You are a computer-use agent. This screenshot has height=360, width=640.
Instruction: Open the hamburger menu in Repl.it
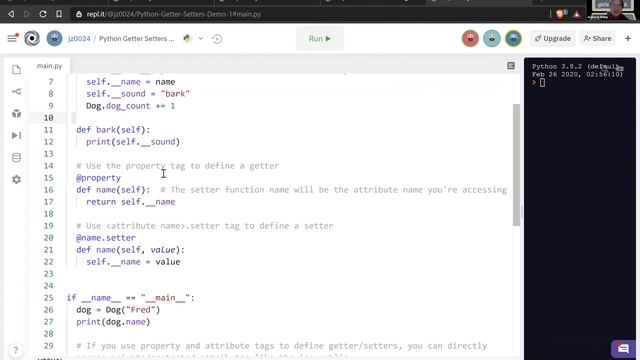click(x=12, y=38)
